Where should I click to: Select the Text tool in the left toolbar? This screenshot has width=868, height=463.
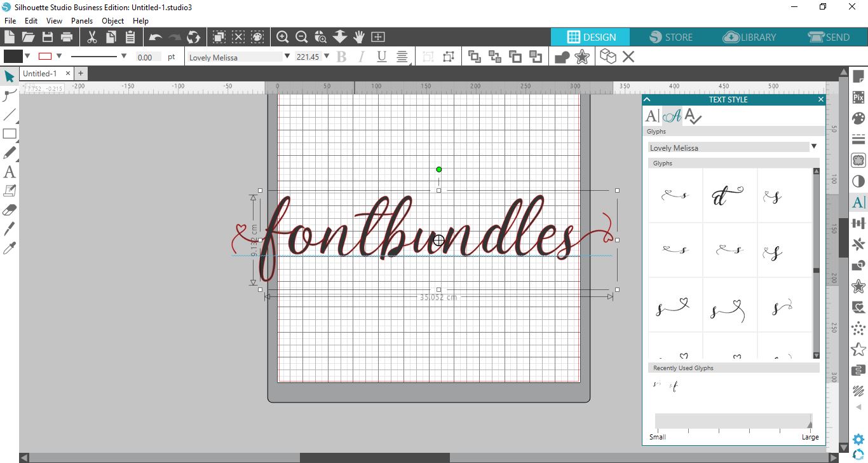pyautogui.click(x=10, y=172)
